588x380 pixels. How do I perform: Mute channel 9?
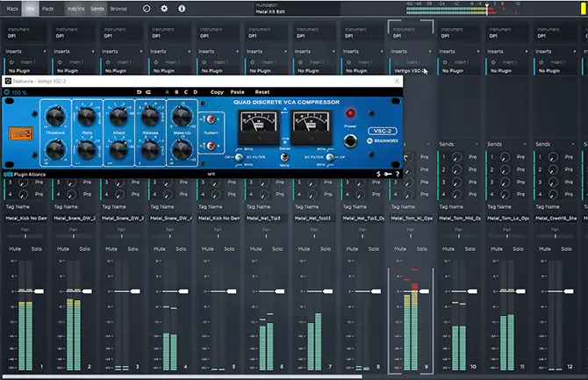pyautogui.click(x=400, y=248)
